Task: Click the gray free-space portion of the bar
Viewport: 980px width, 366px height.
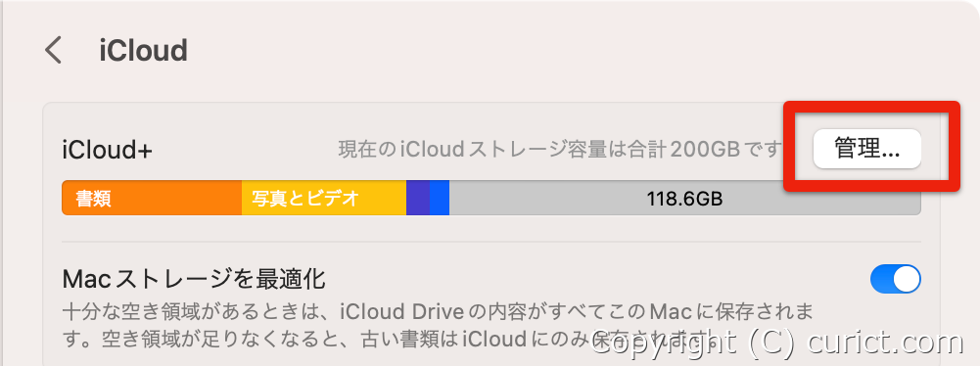Action: (685, 198)
